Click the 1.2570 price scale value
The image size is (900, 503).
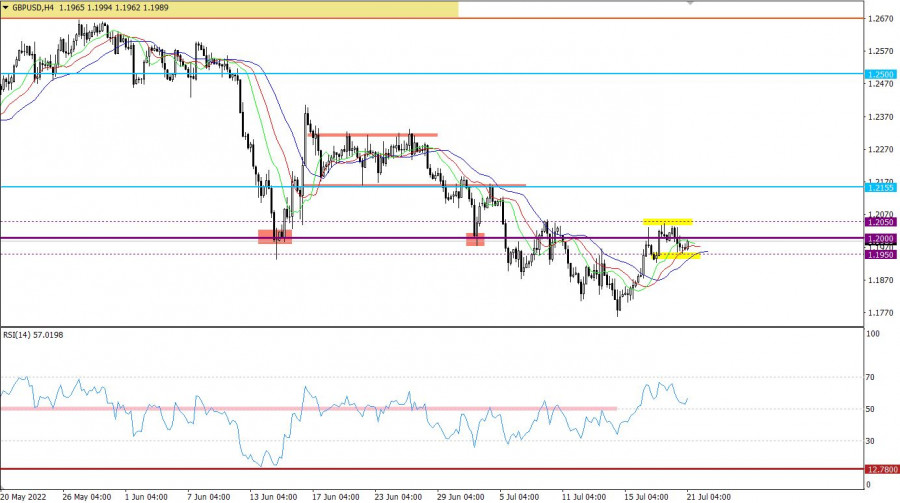(x=881, y=51)
